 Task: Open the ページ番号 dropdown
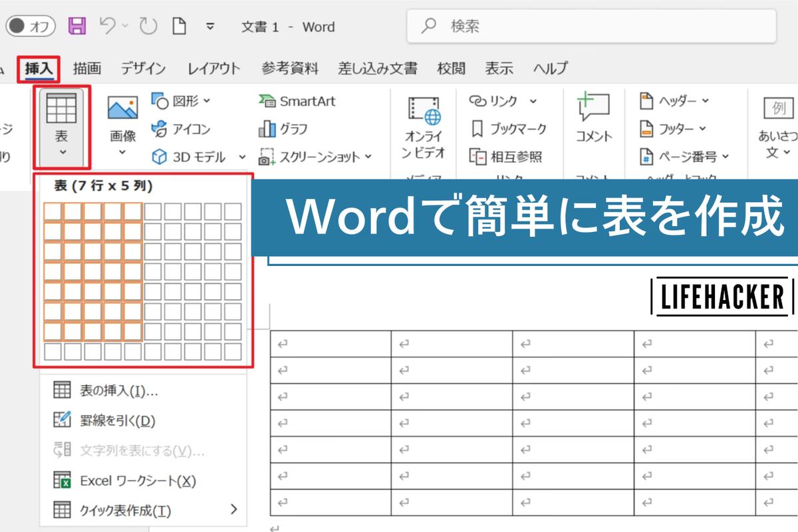(x=684, y=157)
